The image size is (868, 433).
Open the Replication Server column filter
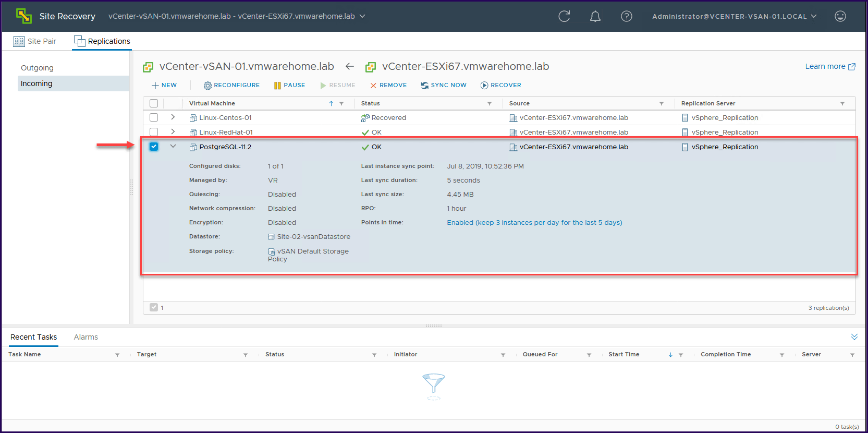(842, 104)
